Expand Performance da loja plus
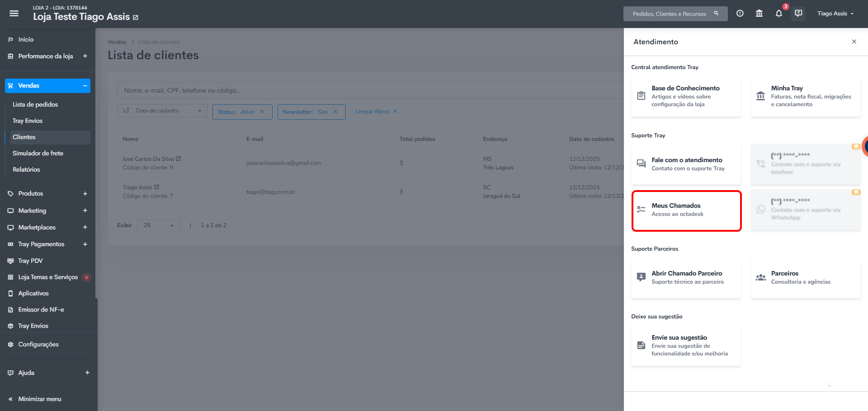The height and width of the screenshot is (411, 868). click(x=85, y=56)
